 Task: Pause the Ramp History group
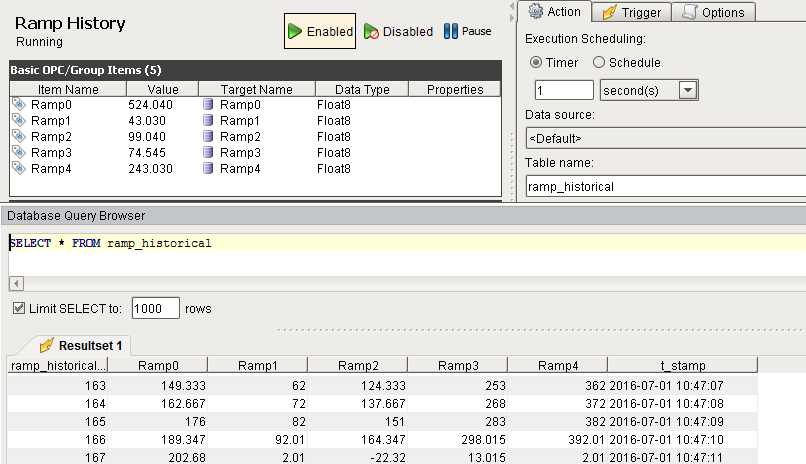tap(467, 31)
